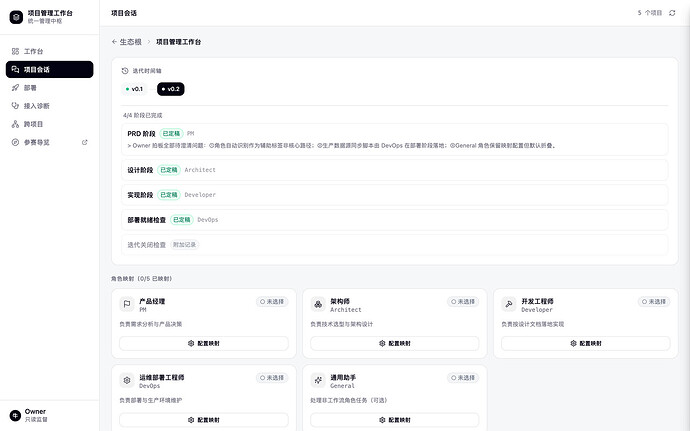Click 配置映射 button for 开发工程师
Screen dimensions: 690x431
[586, 343]
